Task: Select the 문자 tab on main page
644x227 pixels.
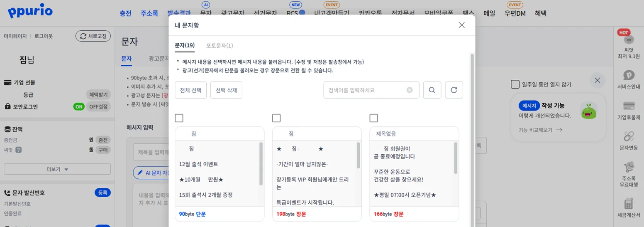Action: coord(126,59)
